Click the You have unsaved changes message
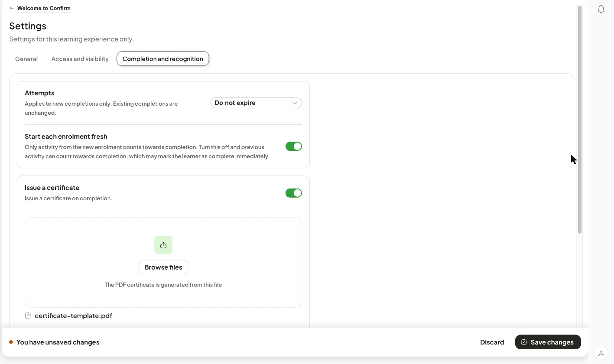The image size is (614, 364). [58, 342]
